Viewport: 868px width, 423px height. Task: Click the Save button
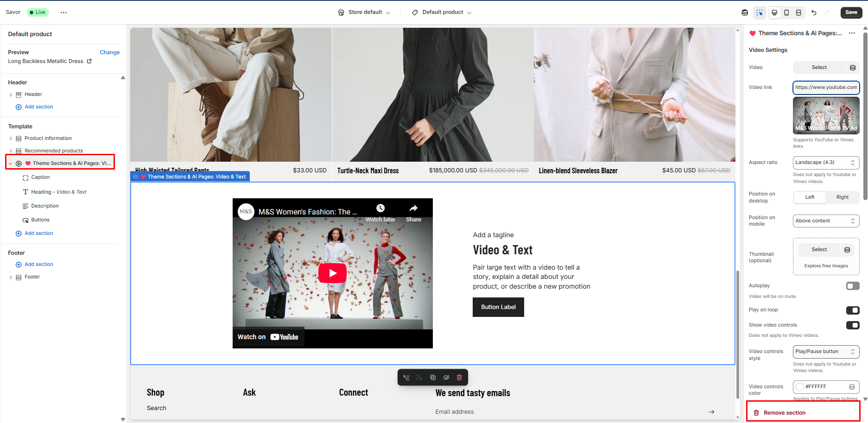(x=851, y=13)
